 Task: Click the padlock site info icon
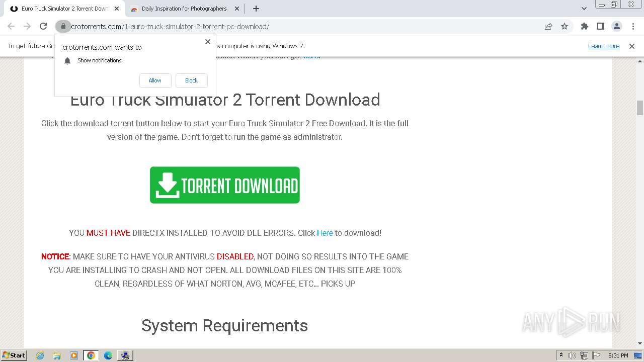coord(63,26)
